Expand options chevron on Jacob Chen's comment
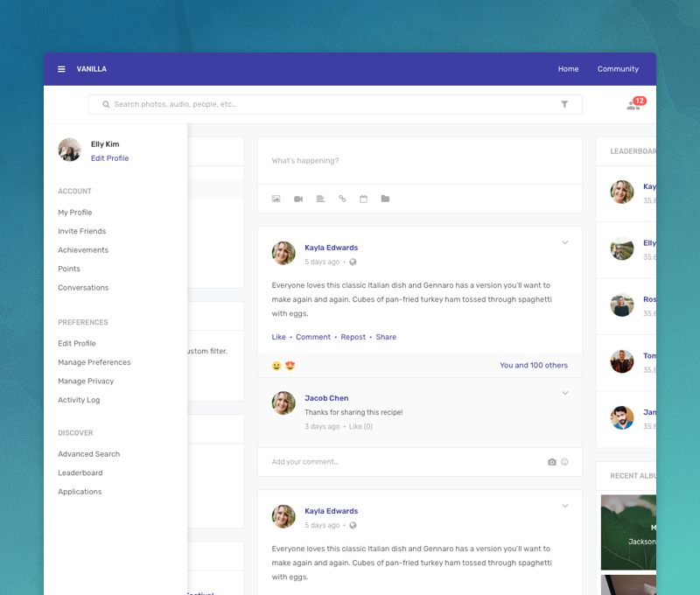This screenshot has width=700, height=595. coord(564,393)
